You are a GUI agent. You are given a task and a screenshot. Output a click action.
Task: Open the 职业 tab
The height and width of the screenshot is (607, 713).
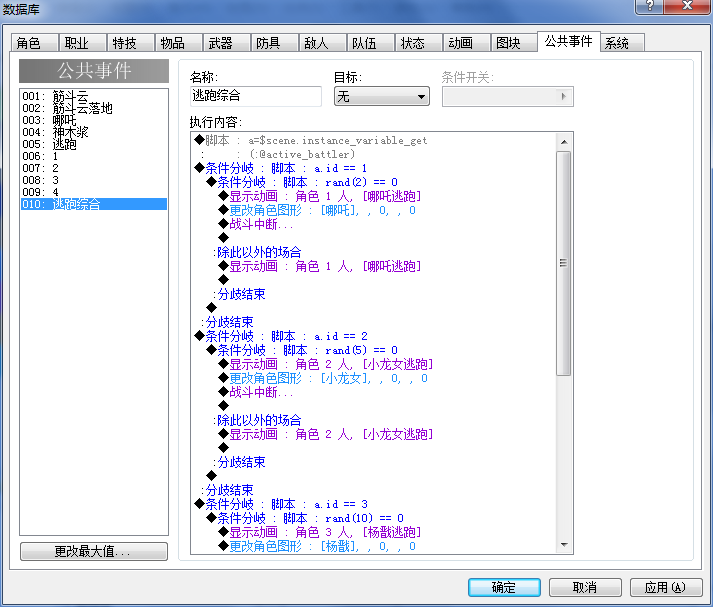pos(83,43)
